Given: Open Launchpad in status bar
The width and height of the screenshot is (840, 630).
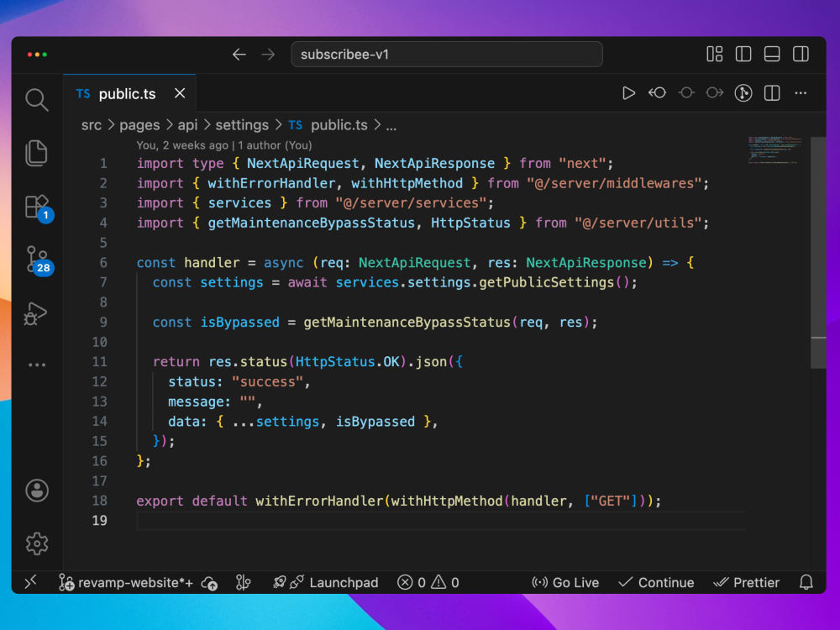Looking at the screenshot, I should (325, 582).
